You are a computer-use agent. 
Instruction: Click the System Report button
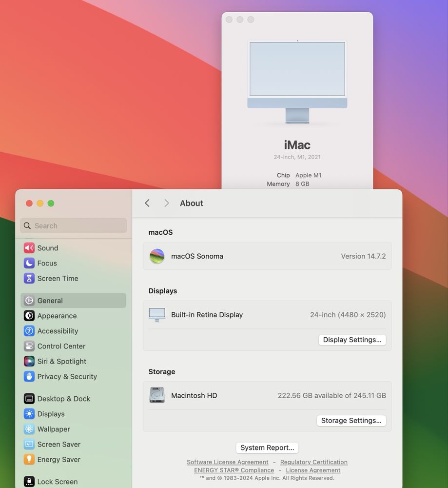point(267,448)
